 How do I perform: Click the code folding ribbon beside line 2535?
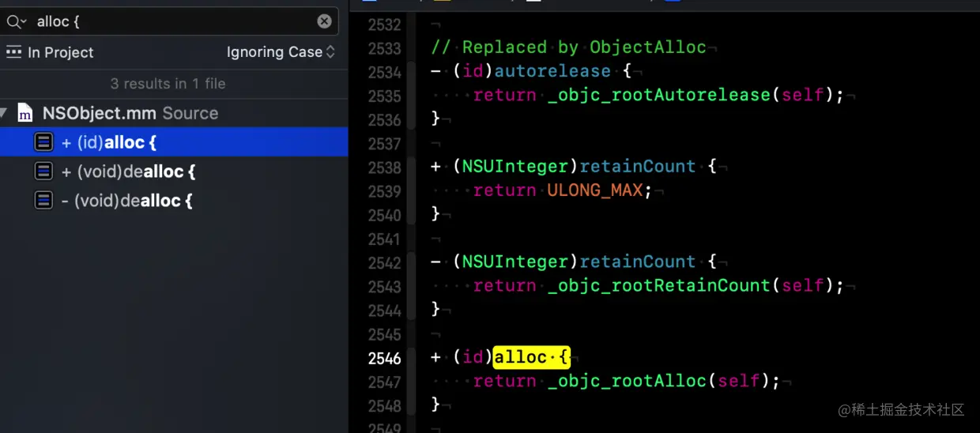pos(411,96)
